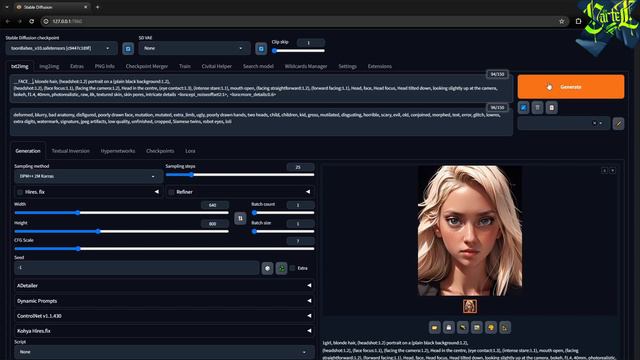Click the yellow palette icon below the generated image
Screen dimensions: 640x360
pyautogui.click(x=491, y=327)
